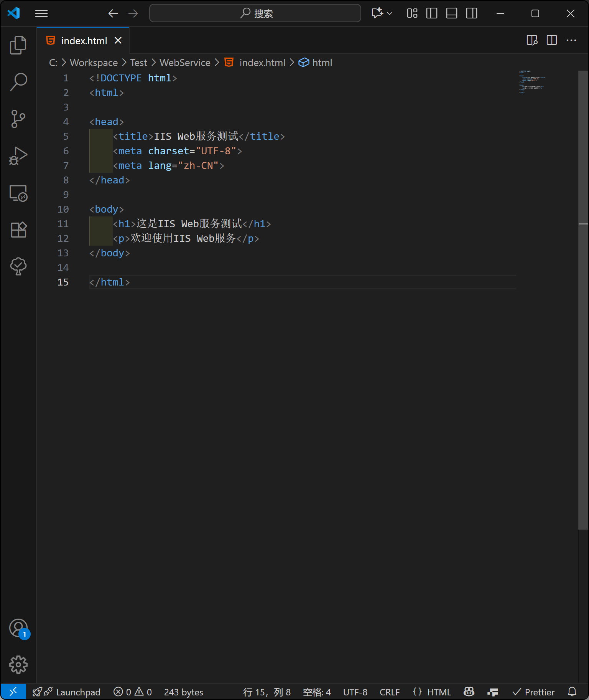Open a remote window from status bar
The width and height of the screenshot is (589, 700).
[13, 692]
